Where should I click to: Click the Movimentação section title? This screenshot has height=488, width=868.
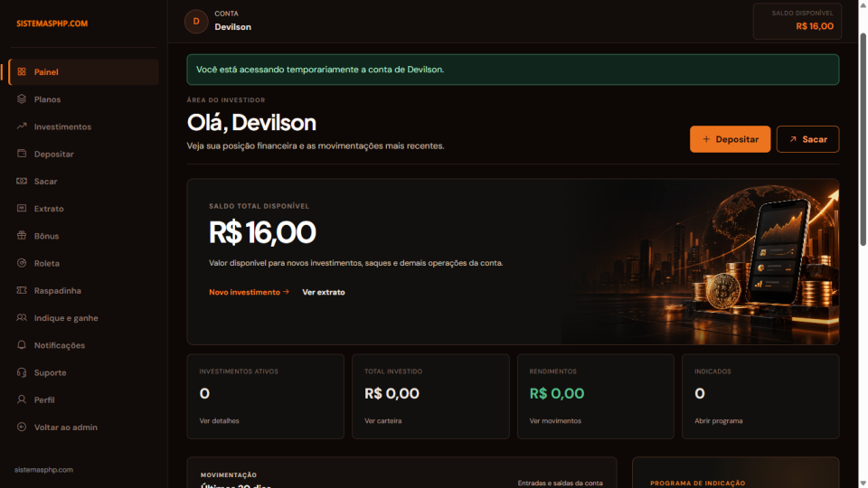pos(229,475)
